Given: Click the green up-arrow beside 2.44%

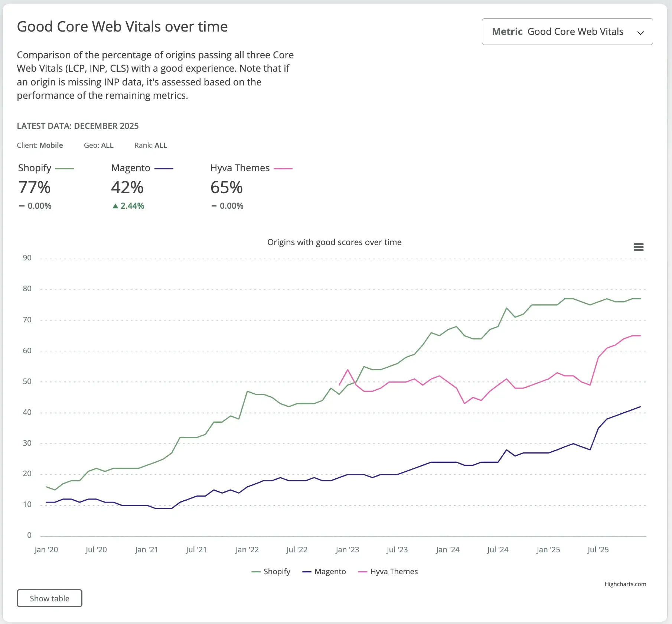Looking at the screenshot, I should coord(115,205).
